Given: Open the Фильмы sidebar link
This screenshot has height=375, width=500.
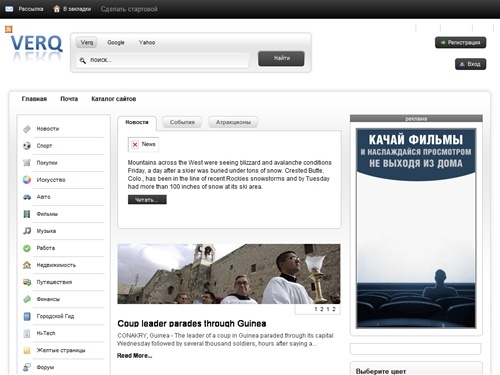Looking at the screenshot, I should [47, 214].
